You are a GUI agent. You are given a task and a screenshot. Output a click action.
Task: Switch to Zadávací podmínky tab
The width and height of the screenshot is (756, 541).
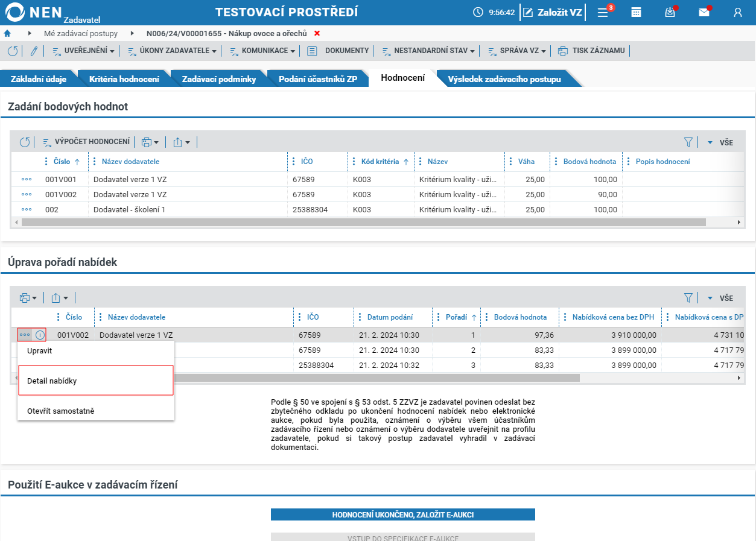click(x=219, y=79)
